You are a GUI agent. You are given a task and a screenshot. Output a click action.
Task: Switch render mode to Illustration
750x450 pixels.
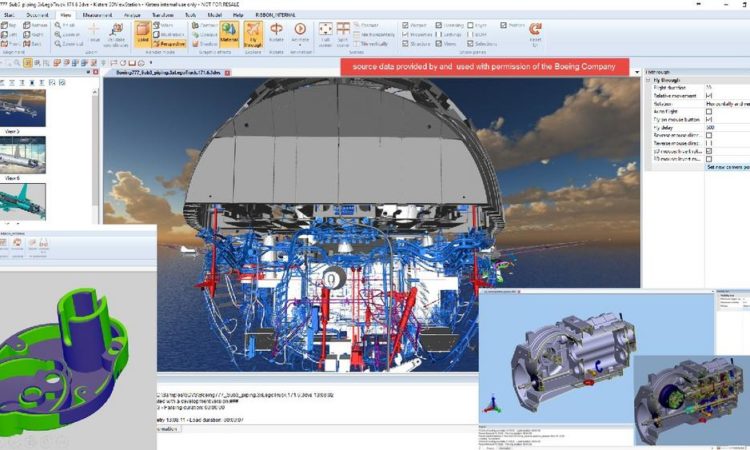[x=169, y=34]
